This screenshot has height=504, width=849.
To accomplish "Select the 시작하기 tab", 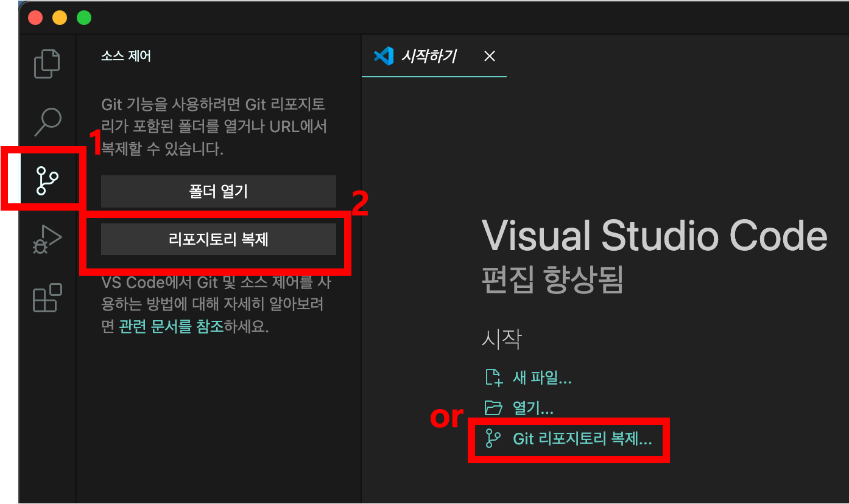I will click(434, 57).
